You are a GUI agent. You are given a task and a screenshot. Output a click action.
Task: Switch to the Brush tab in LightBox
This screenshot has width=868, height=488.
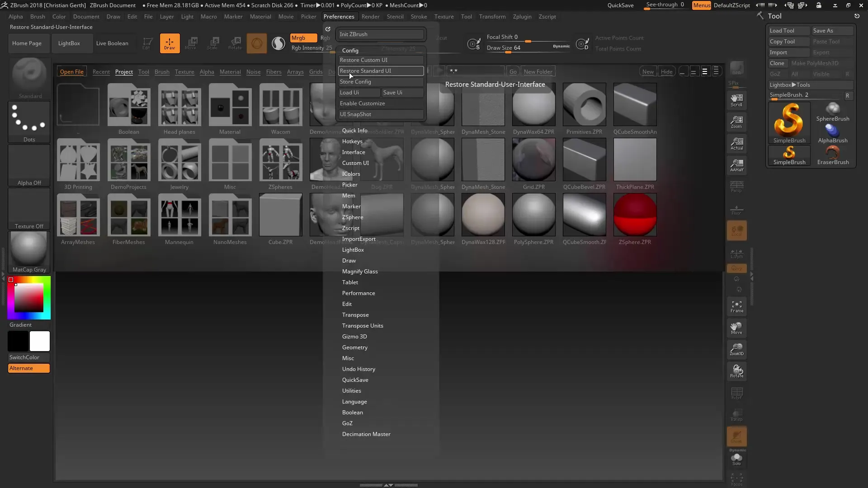[162, 72]
